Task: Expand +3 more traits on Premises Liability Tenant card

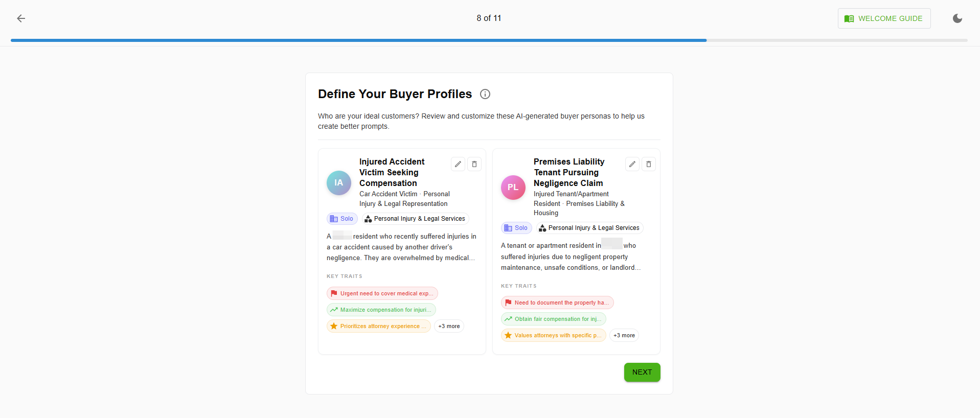Action: click(624, 335)
